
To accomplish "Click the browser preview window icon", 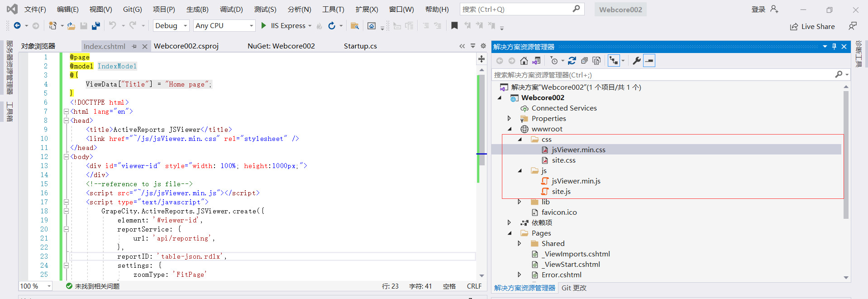I will tap(372, 26).
